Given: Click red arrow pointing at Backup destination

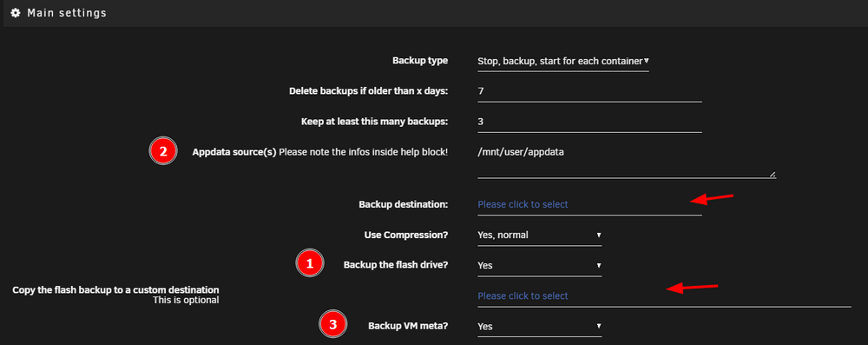Looking at the screenshot, I should (711, 198).
